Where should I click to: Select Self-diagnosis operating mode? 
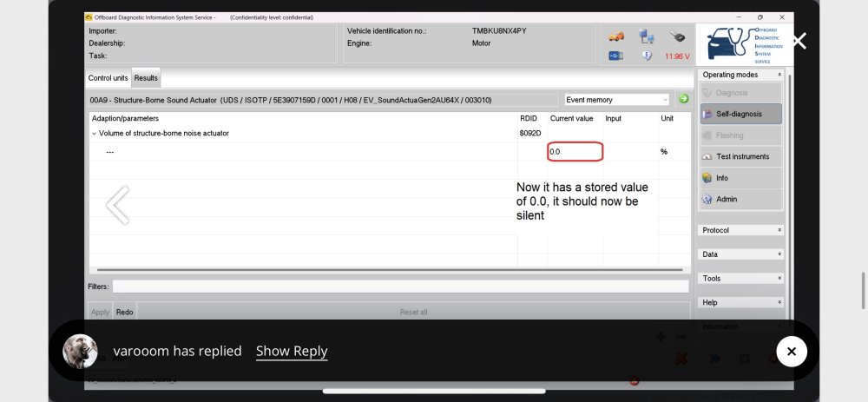point(741,114)
